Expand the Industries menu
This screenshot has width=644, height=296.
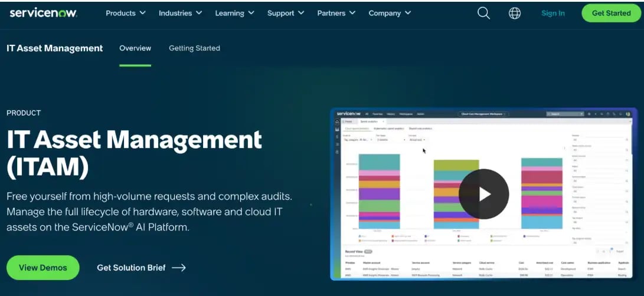(x=180, y=13)
